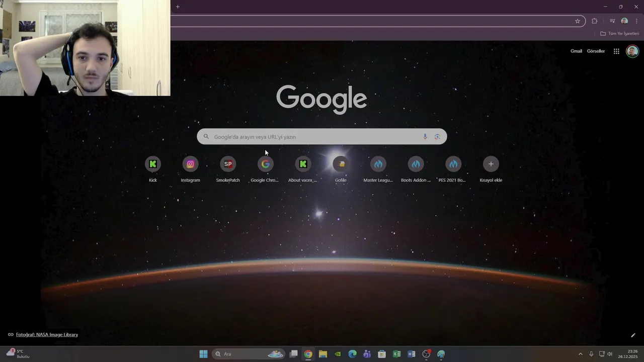Viewport: 644px width, 362px height.
Task: Open the About vacex shortcut
Action: [303, 169]
